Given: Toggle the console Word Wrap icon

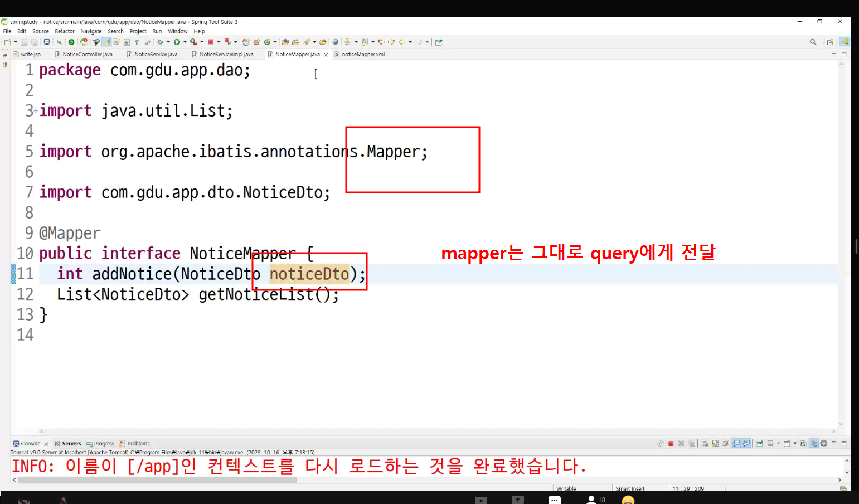Looking at the screenshot, I should 725,444.
